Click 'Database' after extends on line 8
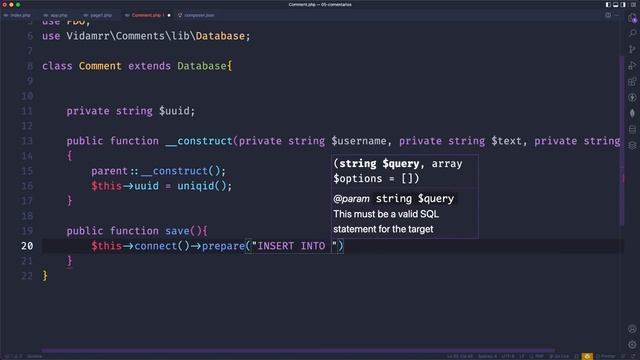 click(202, 66)
